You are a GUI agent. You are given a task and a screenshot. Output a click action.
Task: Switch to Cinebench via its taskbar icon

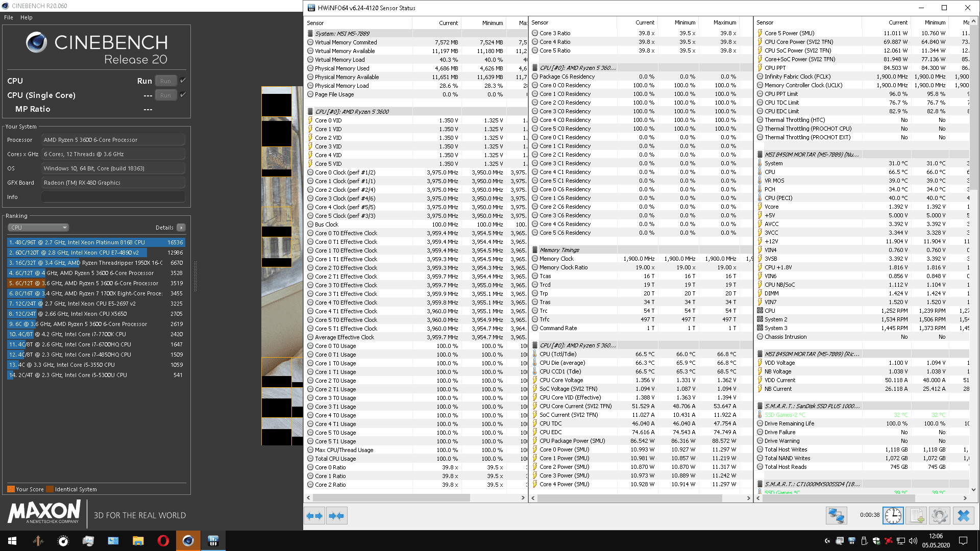tap(188, 541)
